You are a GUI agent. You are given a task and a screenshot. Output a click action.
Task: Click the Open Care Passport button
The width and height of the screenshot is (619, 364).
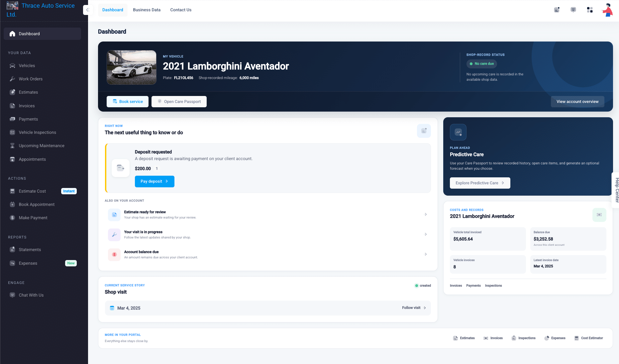tap(179, 102)
